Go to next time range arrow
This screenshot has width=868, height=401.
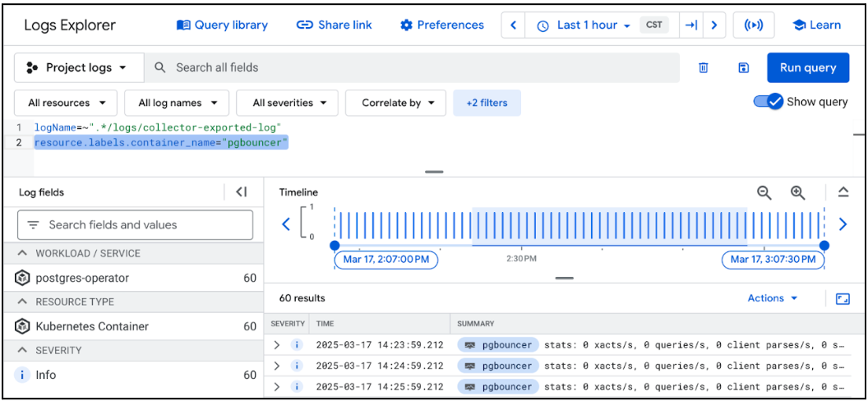coord(714,25)
